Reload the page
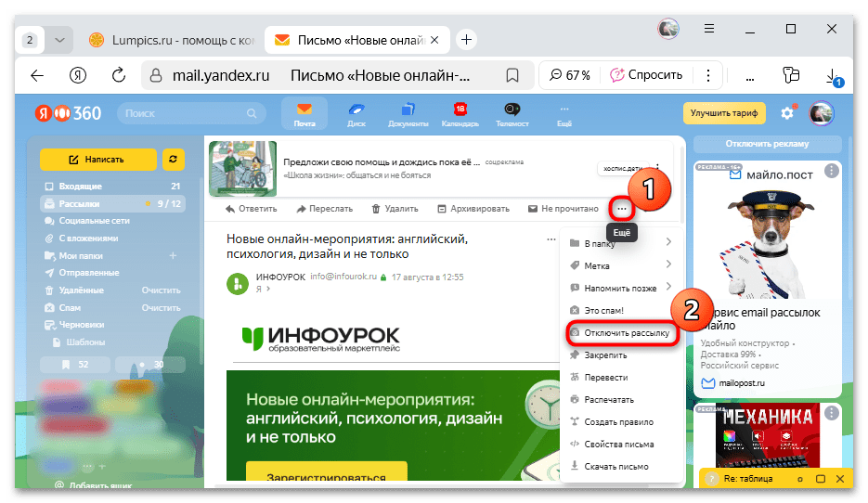868x503 pixels. pos(119,75)
